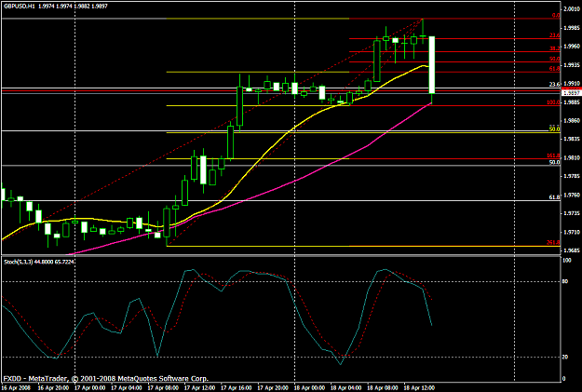Select the red 100.0 Fibonacci level label
The image size is (582, 392).
click(x=553, y=102)
